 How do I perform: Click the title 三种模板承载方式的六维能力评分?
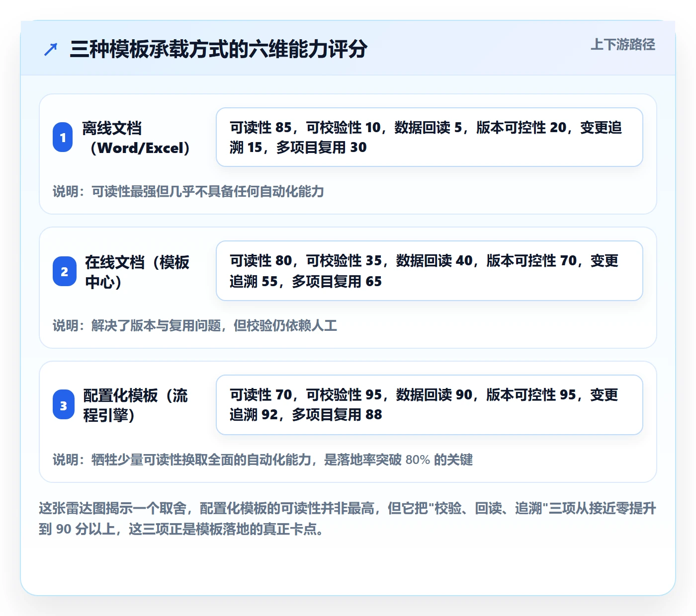[x=219, y=49]
